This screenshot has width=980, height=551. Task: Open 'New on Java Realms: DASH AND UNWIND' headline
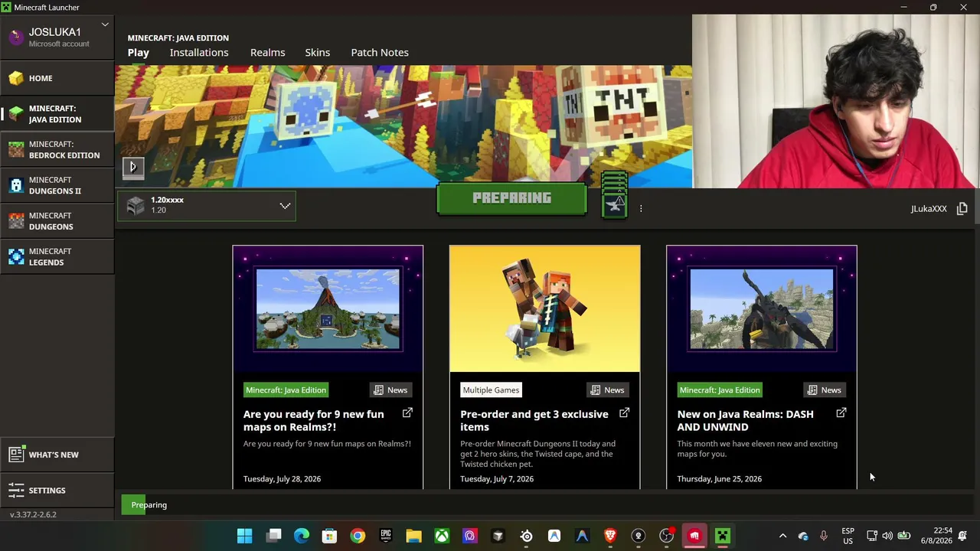point(745,420)
